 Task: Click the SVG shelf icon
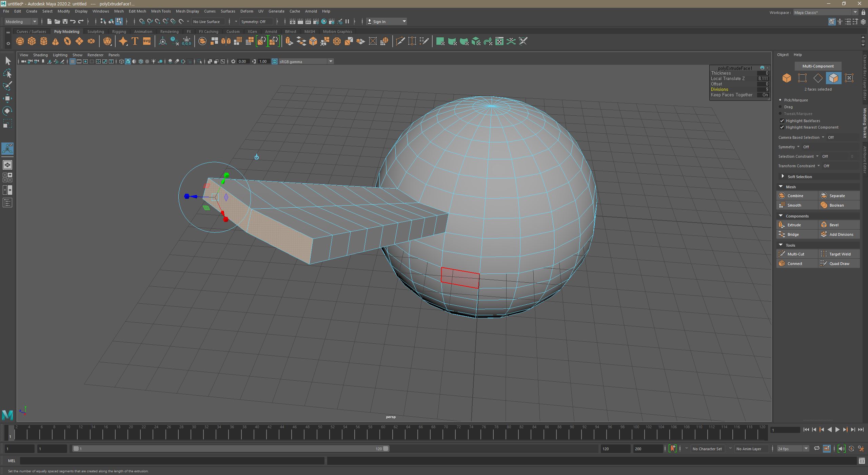coord(146,41)
